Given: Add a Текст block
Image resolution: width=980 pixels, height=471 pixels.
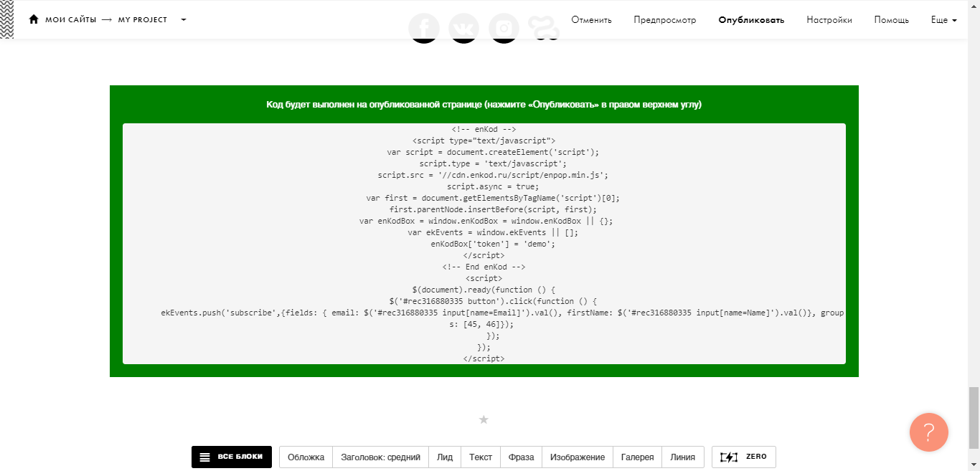Looking at the screenshot, I should coord(481,457).
